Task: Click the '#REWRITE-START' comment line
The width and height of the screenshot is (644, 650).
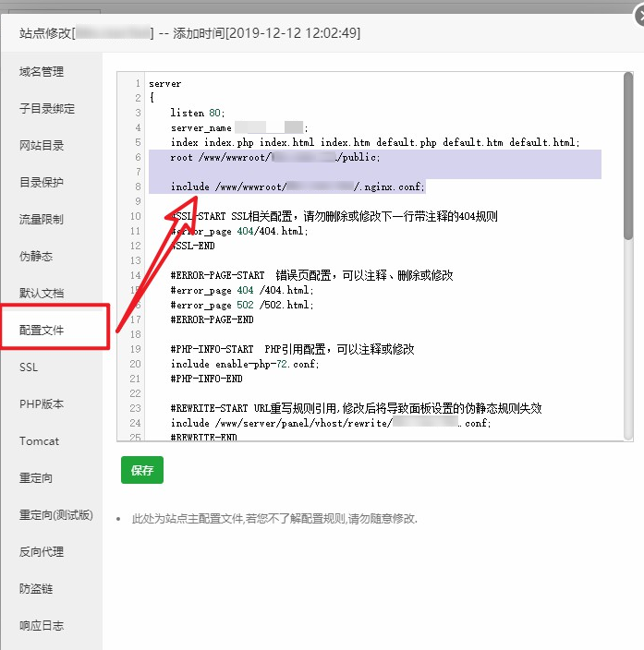Action: [x=356, y=408]
